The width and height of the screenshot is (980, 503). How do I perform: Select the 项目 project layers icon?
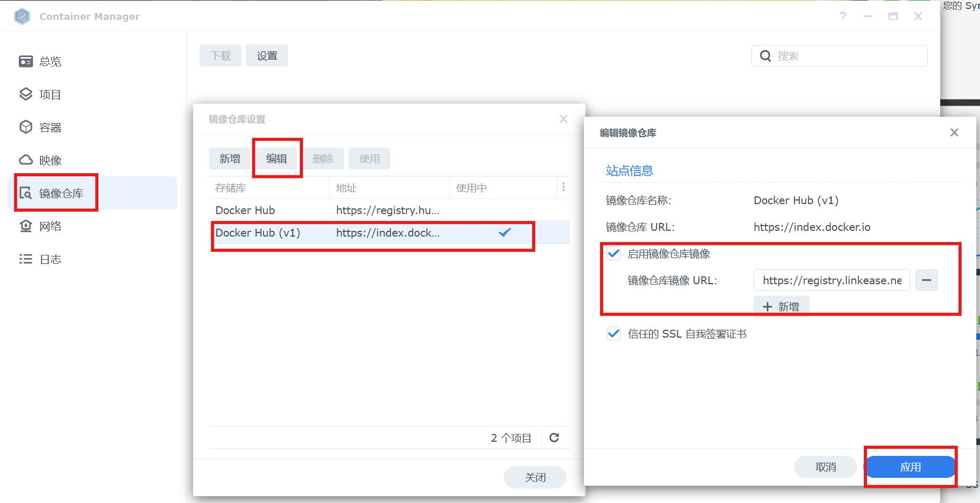[26, 94]
